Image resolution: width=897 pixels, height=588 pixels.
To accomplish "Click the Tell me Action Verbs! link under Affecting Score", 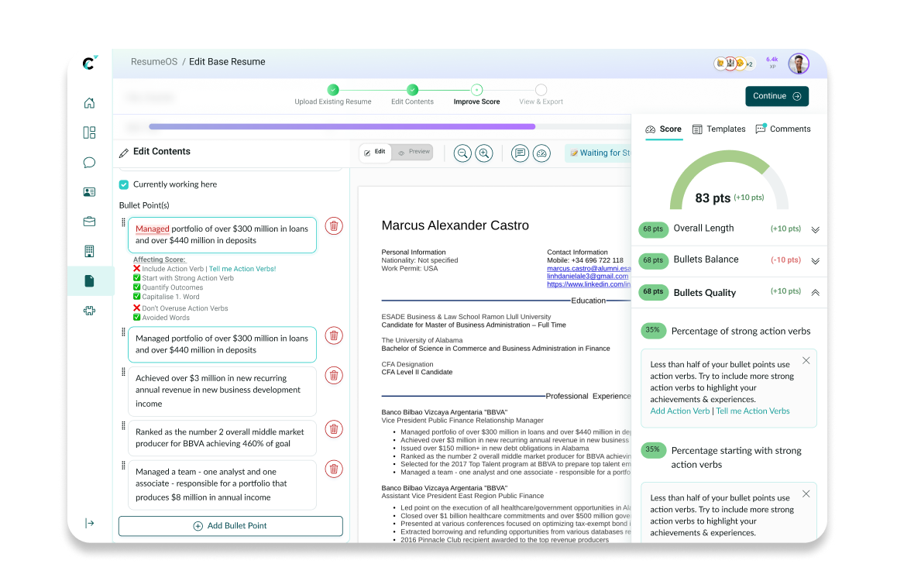I will click(x=242, y=269).
